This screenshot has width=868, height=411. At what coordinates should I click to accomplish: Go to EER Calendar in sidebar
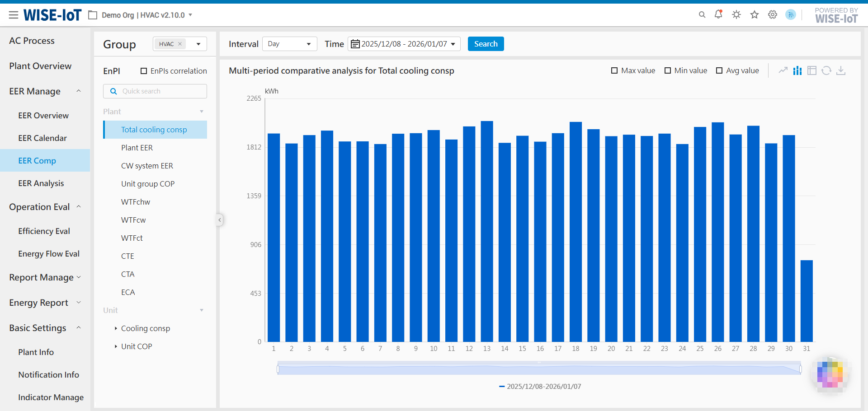[x=42, y=138]
